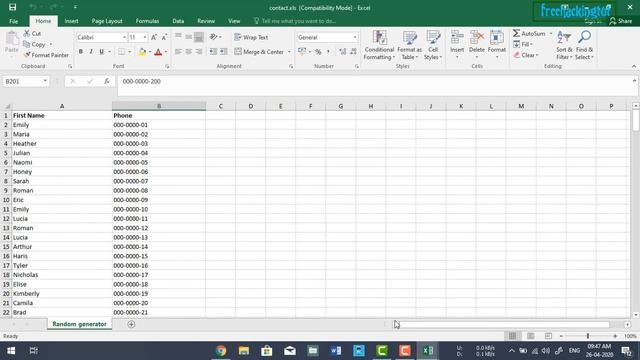Click Decrease Decimal icon
The image size is (640, 360).
coord(353,52)
